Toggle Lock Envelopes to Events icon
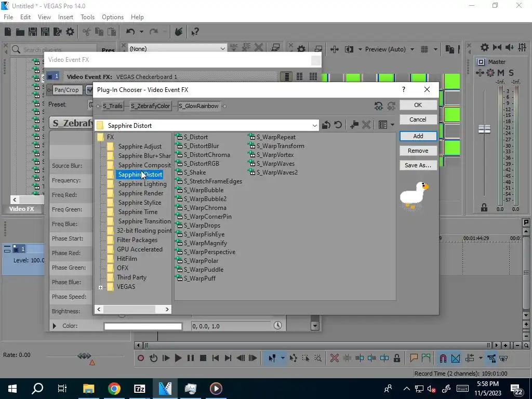532x399 pixels. [x=491, y=358]
